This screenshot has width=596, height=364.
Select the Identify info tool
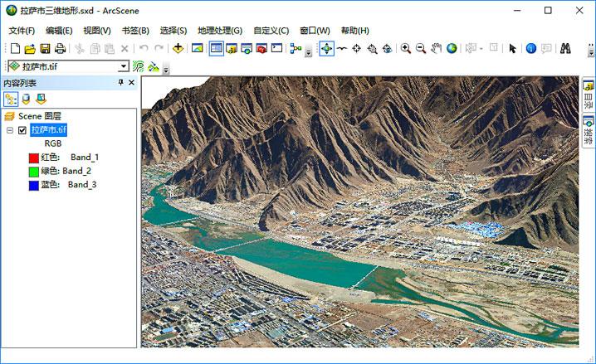click(531, 49)
